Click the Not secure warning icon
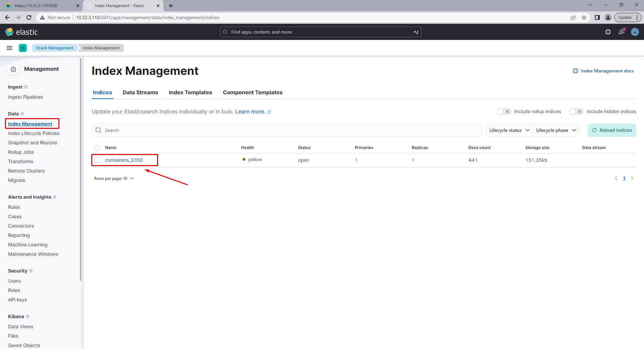Viewport: 644px width, 349px height. (42, 17)
